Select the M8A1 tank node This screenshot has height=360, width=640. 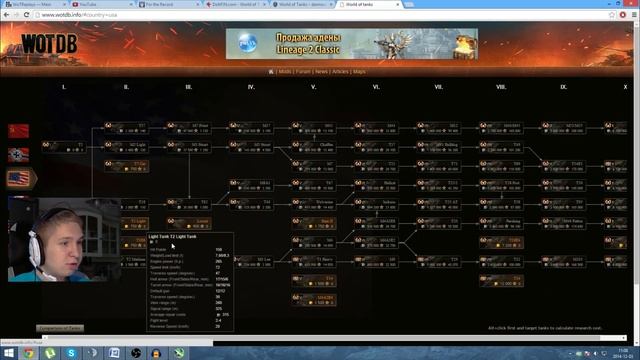click(x=251, y=185)
